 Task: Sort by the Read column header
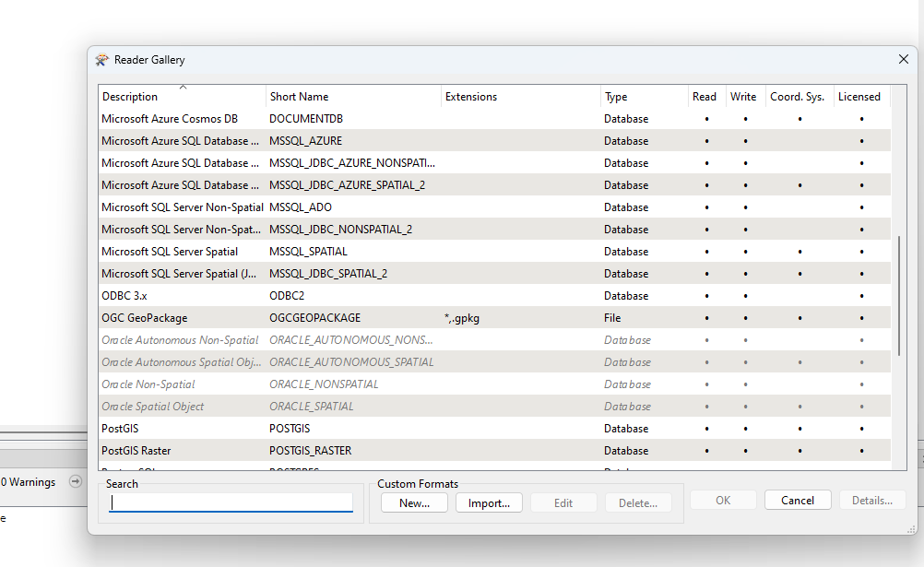(706, 97)
